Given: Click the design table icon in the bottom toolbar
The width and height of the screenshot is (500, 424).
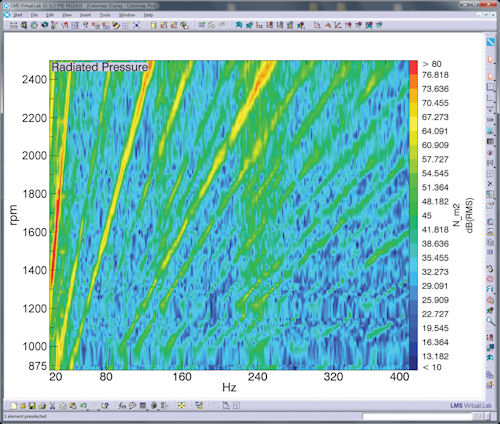Looking at the screenshot, I should [x=143, y=405].
